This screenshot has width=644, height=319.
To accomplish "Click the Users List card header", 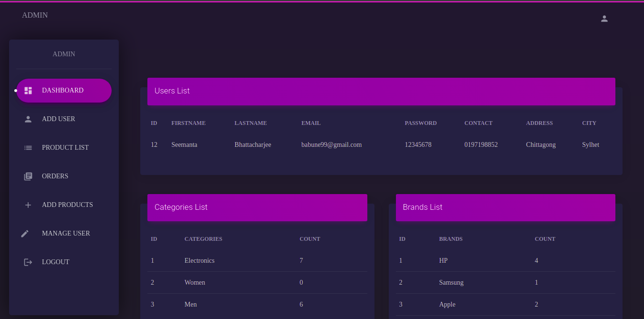I will tap(381, 91).
